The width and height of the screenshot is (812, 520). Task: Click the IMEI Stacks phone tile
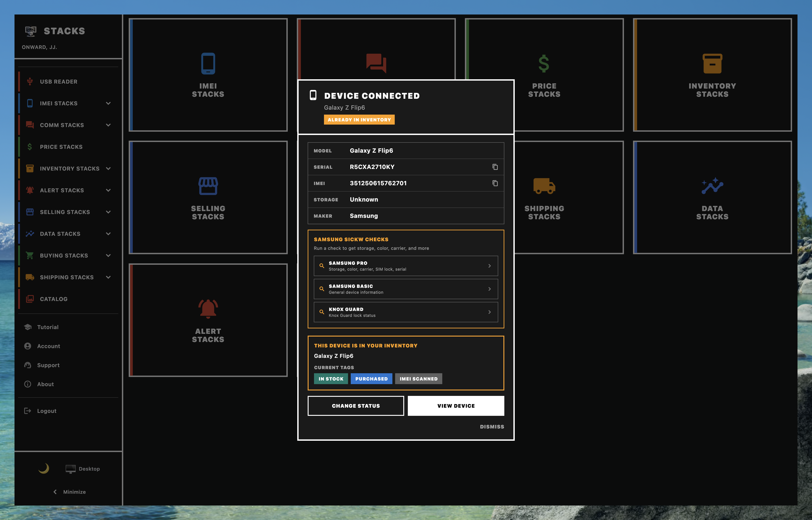208,75
